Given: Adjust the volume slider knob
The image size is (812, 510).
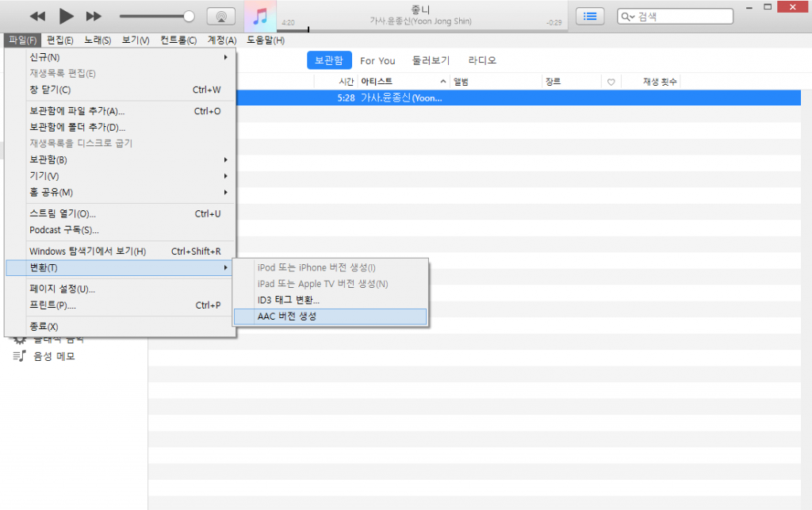Looking at the screenshot, I should pos(189,16).
